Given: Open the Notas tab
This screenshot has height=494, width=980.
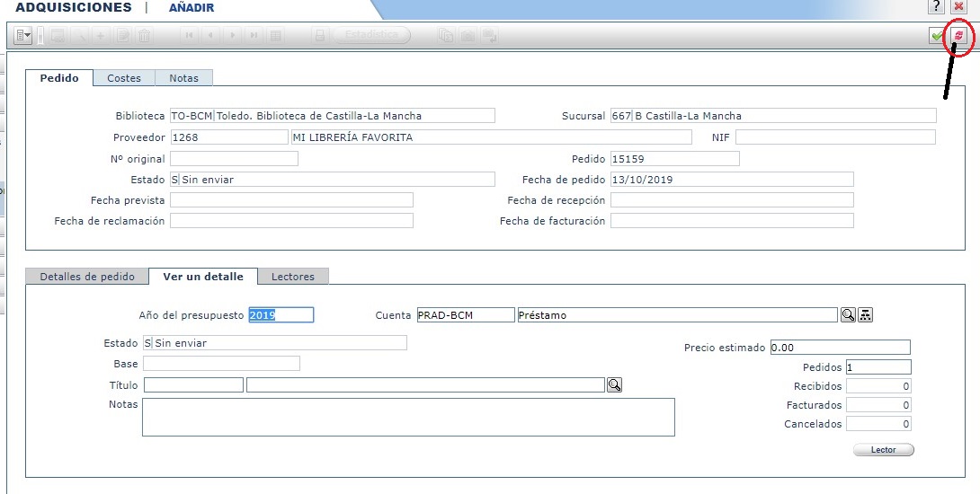Looking at the screenshot, I should click(x=183, y=78).
